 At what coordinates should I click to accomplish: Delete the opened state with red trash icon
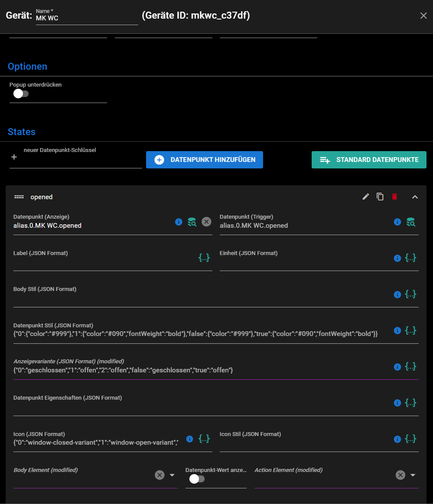pos(394,197)
